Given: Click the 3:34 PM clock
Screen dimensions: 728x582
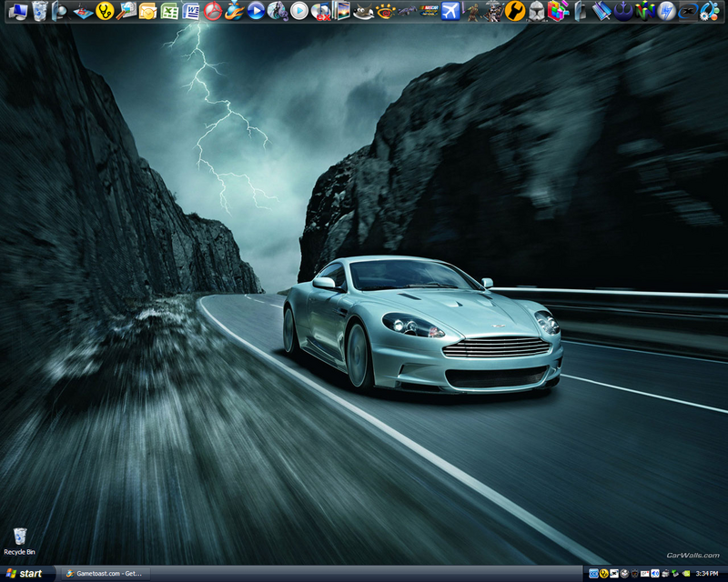Looking at the screenshot, I should [707, 574].
